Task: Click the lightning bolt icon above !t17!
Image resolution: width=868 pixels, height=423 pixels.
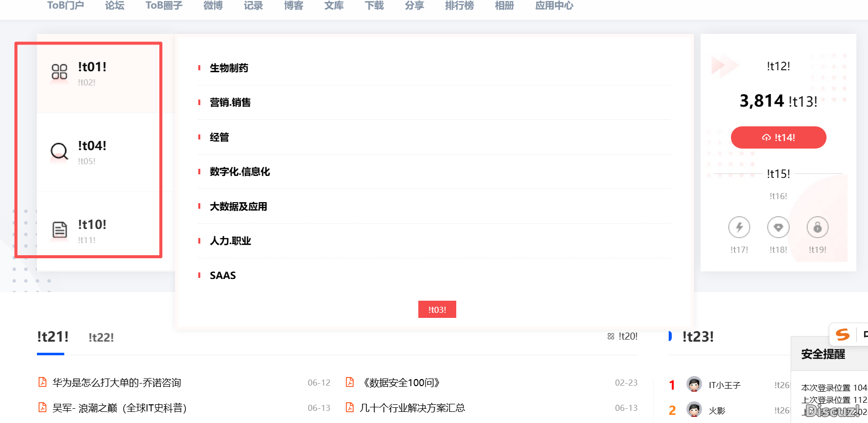Action: [739, 227]
